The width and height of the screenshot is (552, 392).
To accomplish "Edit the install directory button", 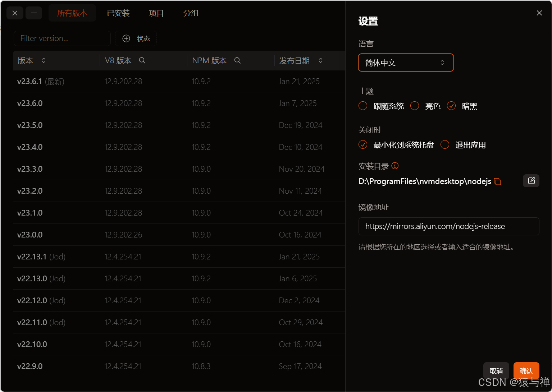I will [531, 181].
